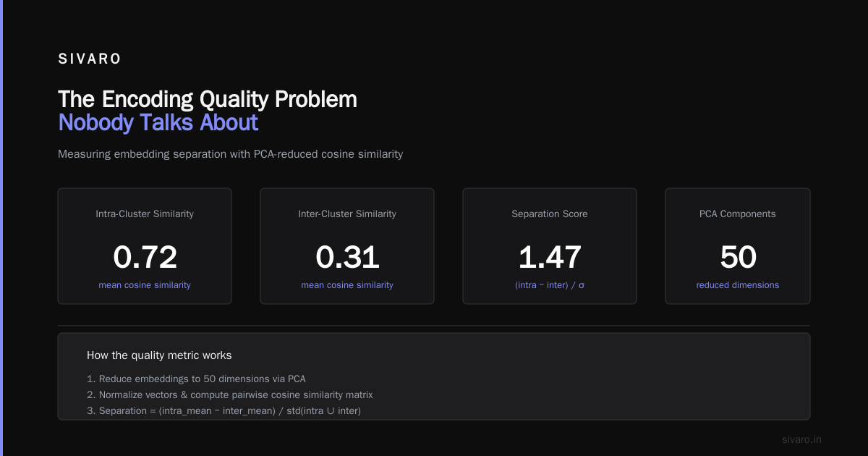Image resolution: width=868 pixels, height=456 pixels.
Task: Click step 3 with the Separation formula
Action: (224, 411)
